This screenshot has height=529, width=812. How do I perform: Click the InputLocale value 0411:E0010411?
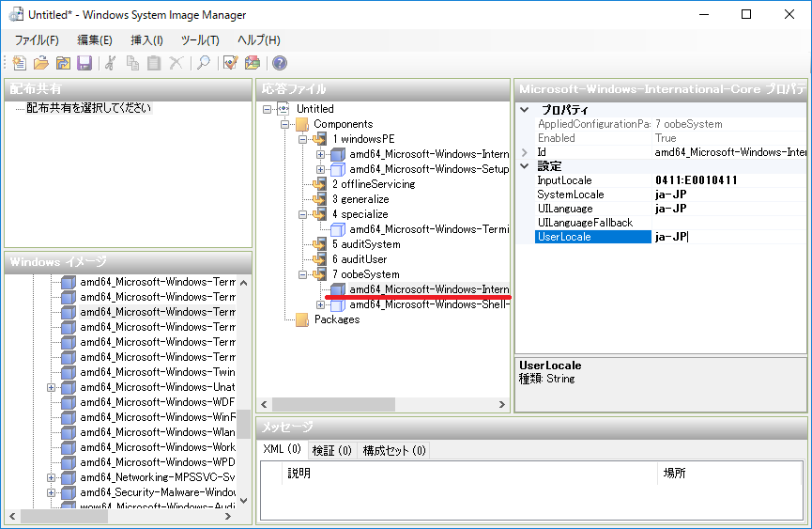click(696, 180)
